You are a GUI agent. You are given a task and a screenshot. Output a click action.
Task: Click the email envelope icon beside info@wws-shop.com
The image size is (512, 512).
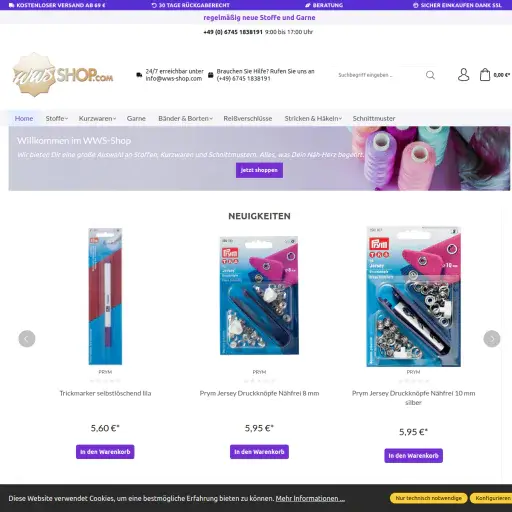pyautogui.click(x=139, y=75)
